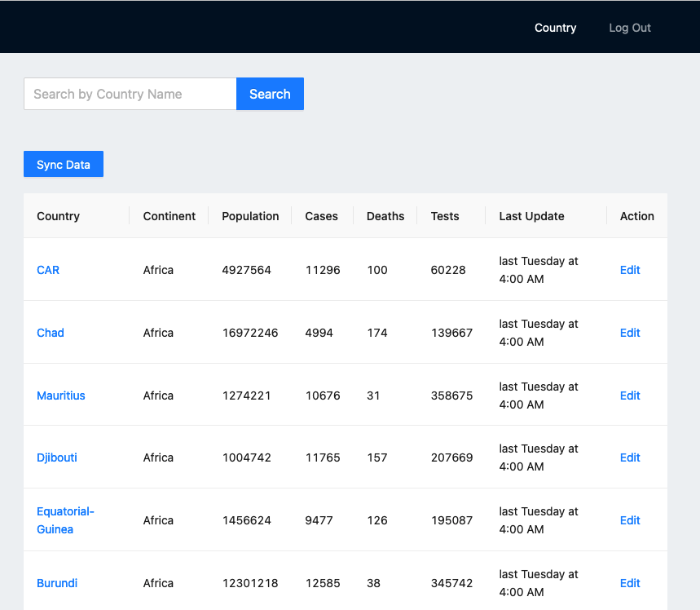Image resolution: width=700 pixels, height=610 pixels.
Task: Edit the Chad row
Action: click(x=630, y=333)
